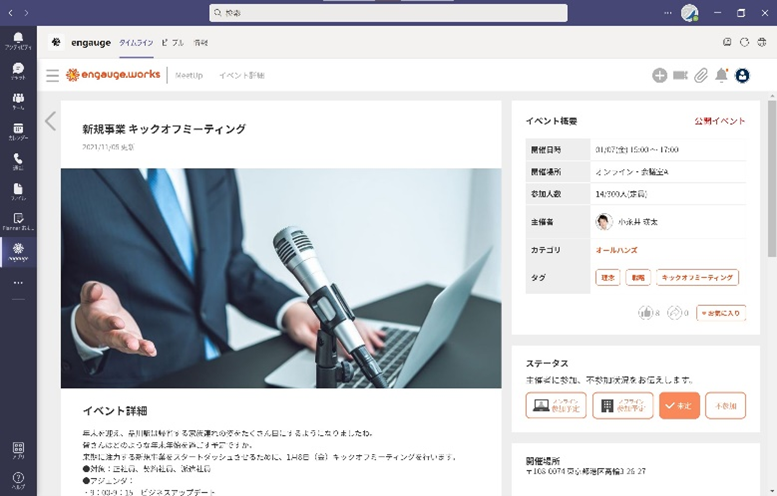Open Help in the sidebar
The image size is (777, 496).
(18, 481)
